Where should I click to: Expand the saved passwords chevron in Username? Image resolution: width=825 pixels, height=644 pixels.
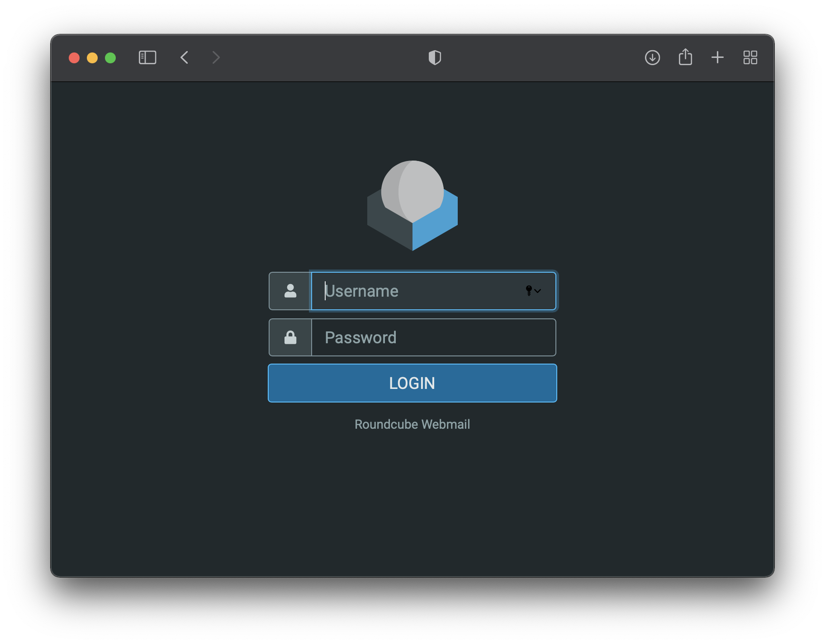(538, 291)
